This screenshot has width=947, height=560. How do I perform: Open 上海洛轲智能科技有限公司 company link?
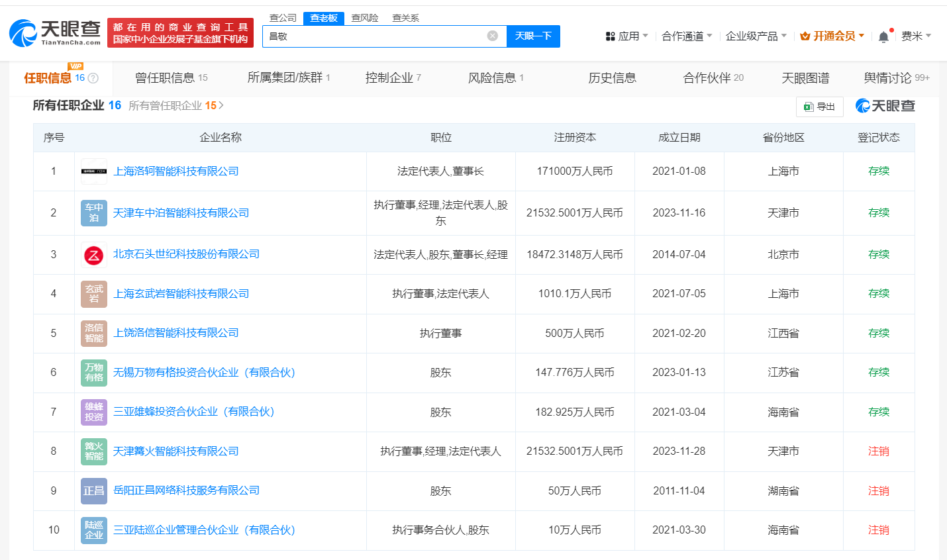coord(176,171)
